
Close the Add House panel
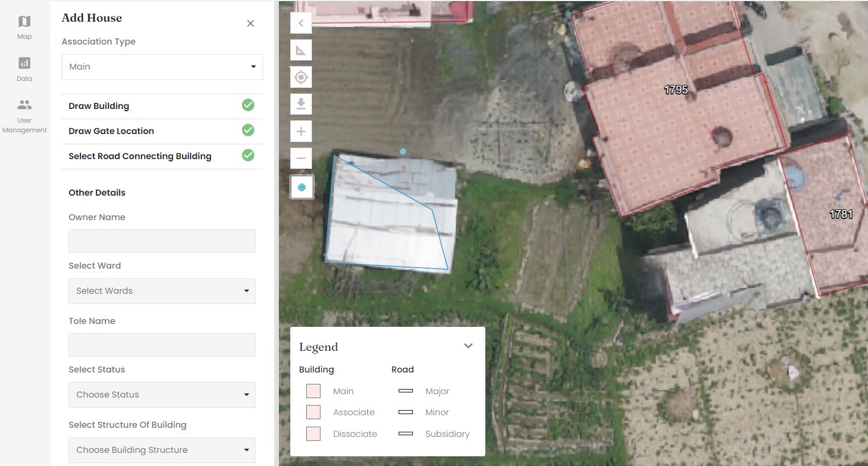click(x=250, y=23)
